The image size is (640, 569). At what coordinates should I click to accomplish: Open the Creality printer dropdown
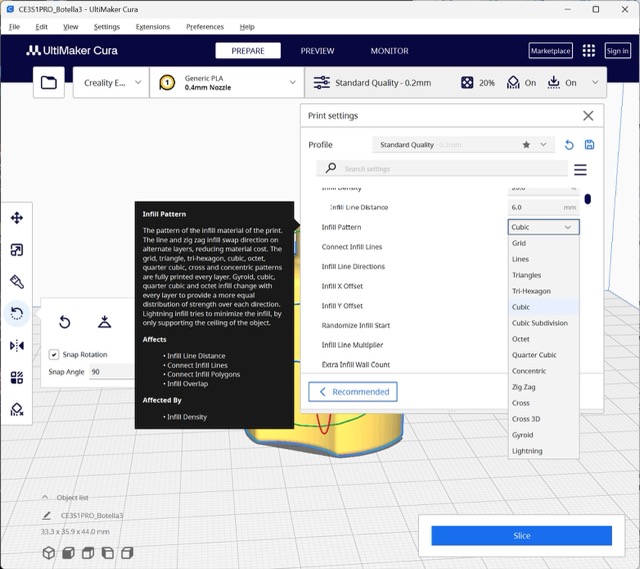coord(111,83)
